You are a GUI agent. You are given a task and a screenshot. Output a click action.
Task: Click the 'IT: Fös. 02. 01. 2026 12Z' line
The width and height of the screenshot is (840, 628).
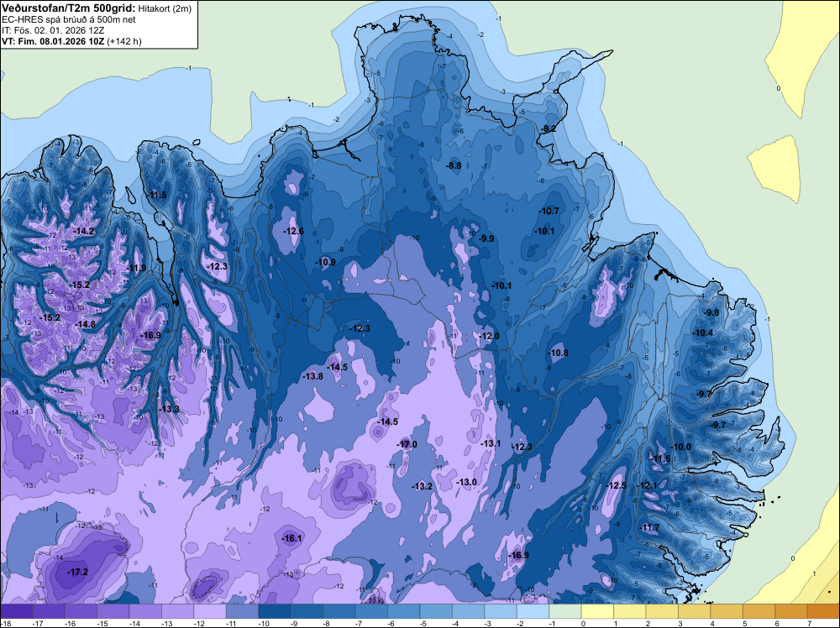click(53, 30)
